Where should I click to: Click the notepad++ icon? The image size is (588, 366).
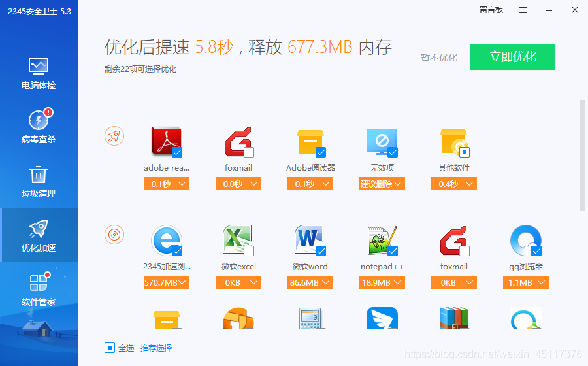coord(382,241)
